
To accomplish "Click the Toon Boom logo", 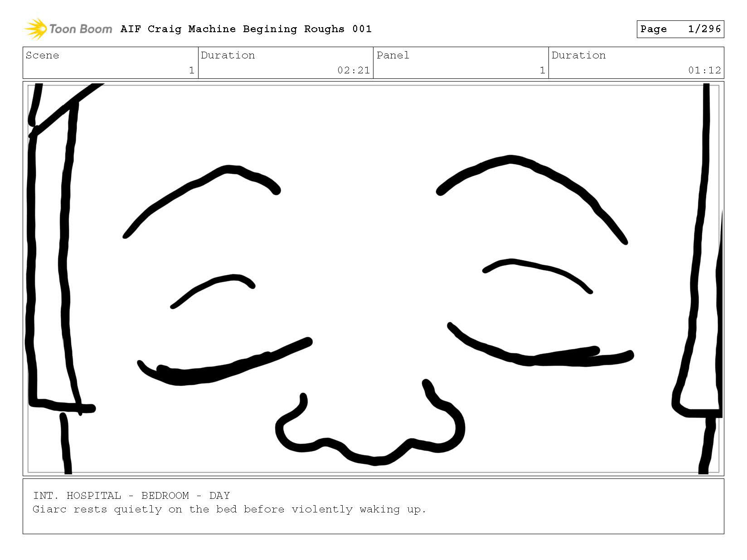I will [x=68, y=29].
